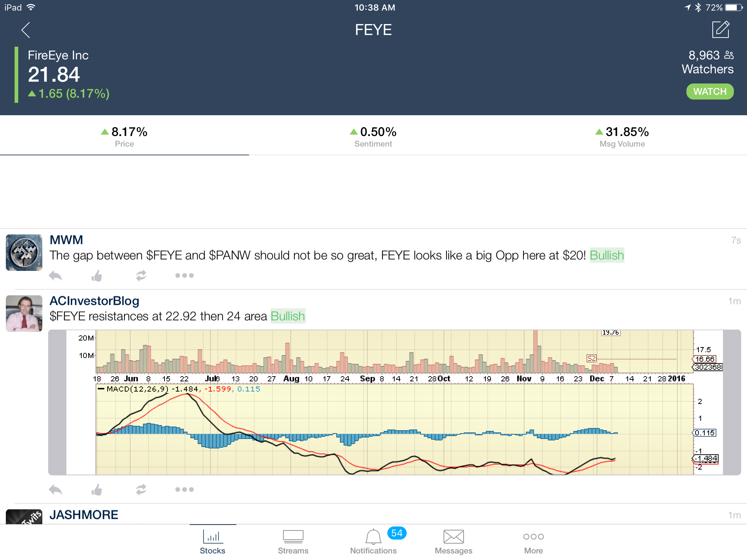The width and height of the screenshot is (747, 560).
Task: Open the Messages tab
Action: coord(453,542)
